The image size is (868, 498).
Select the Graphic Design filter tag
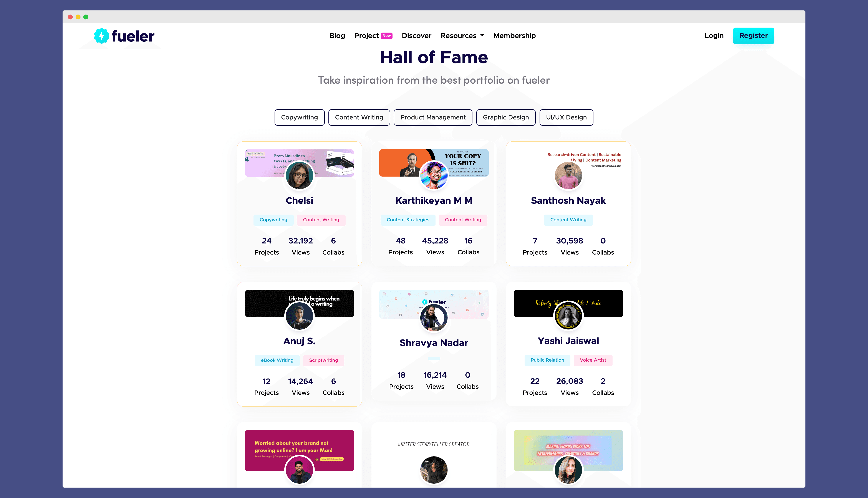tap(505, 117)
